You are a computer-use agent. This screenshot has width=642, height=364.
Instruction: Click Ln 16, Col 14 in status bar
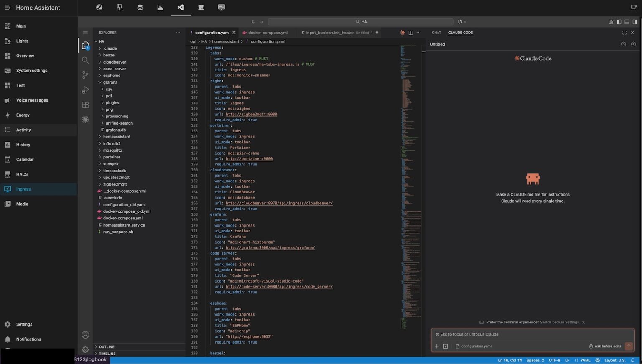(510, 360)
